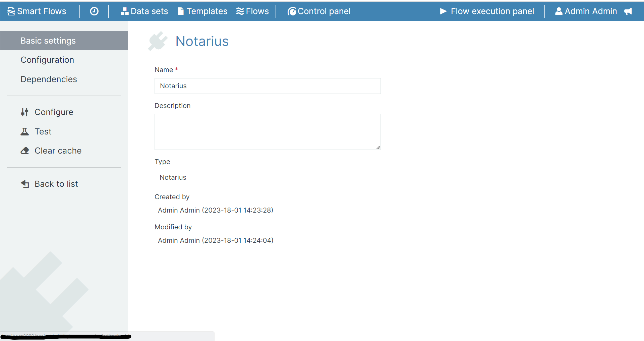Viewport: 644px width, 341px height.
Task: Open the Data sets menu
Action: (144, 11)
